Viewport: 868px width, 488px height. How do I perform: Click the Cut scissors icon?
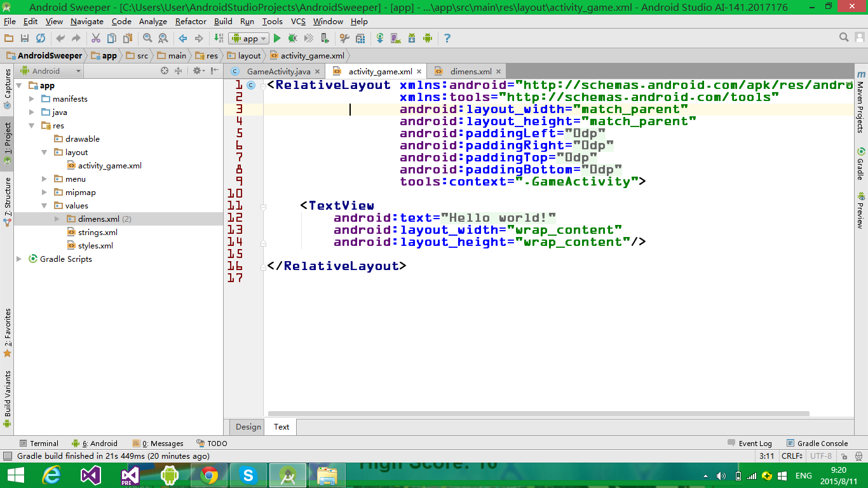(x=96, y=38)
